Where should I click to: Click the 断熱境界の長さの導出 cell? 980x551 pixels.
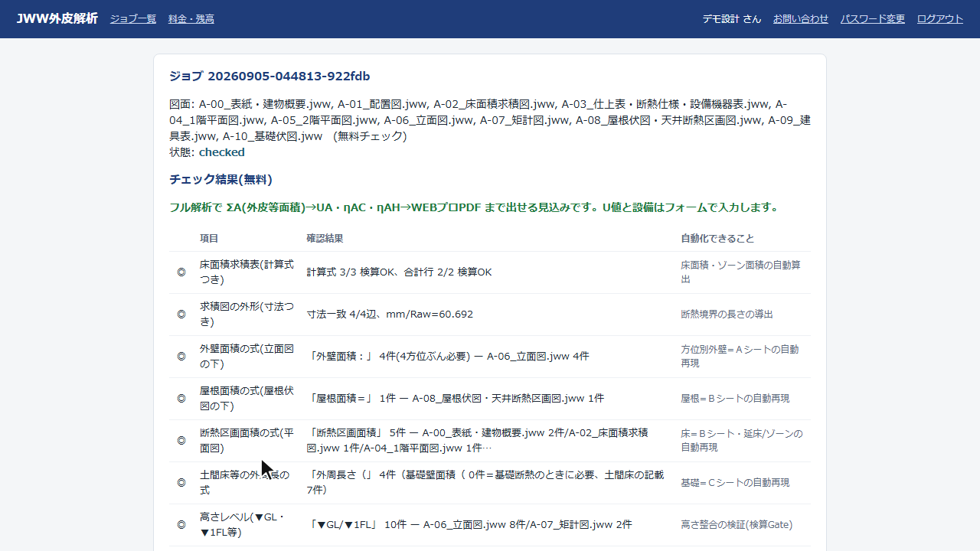click(x=727, y=315)
